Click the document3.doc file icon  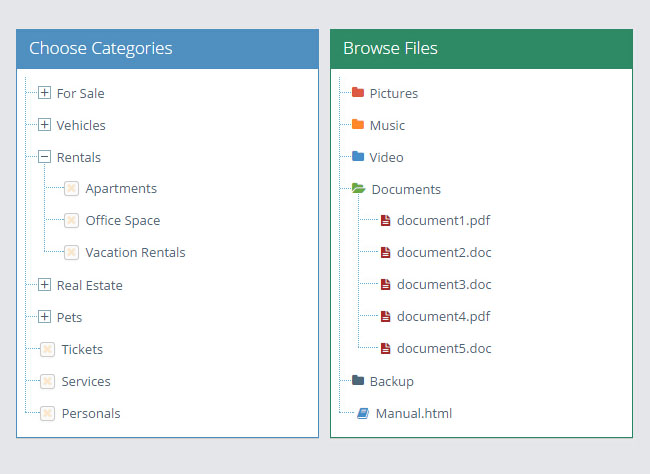[x=385, y=285]
